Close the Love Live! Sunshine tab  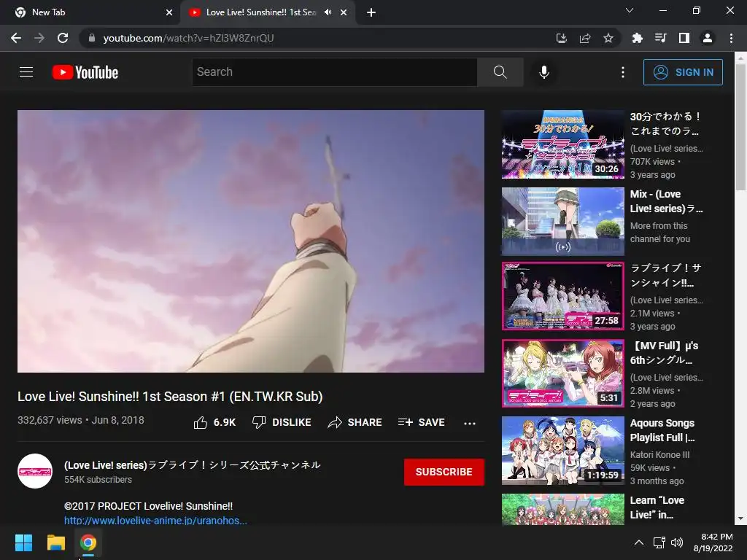point(344,12)
